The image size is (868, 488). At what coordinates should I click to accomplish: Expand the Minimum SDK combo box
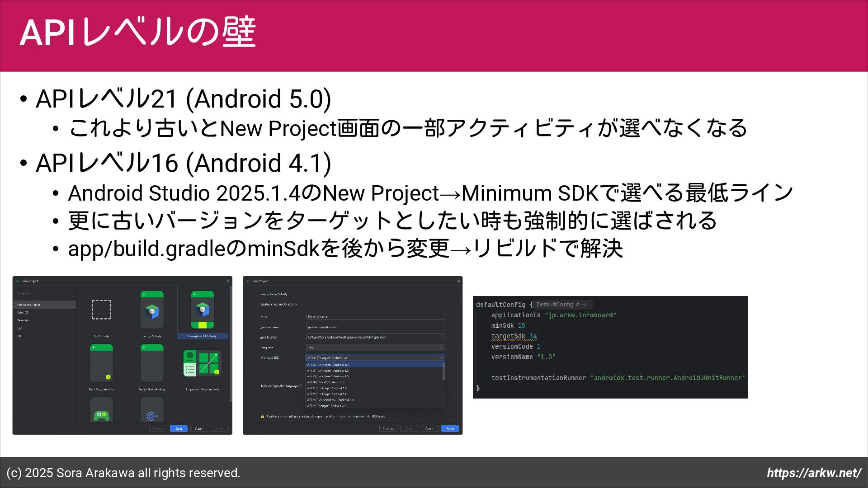tap(375, 357)
